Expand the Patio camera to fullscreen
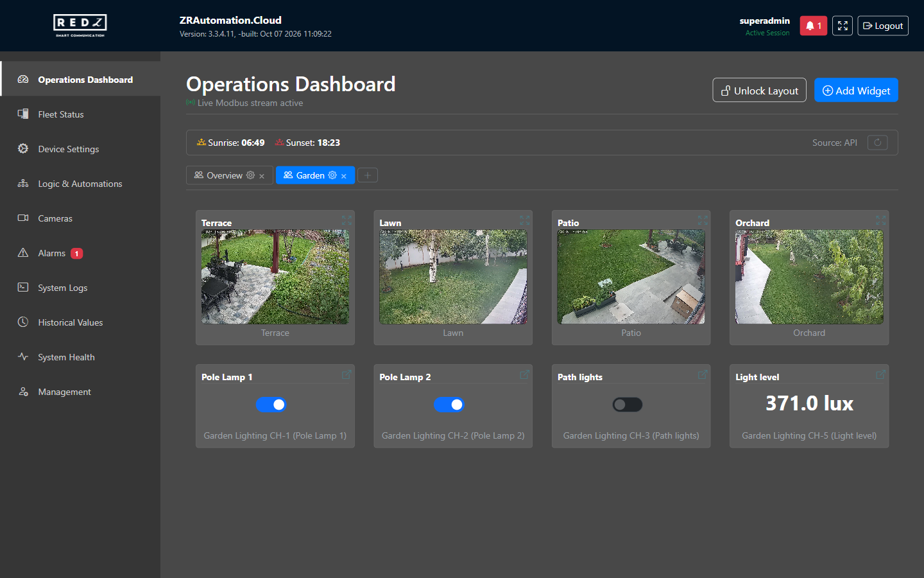The image size is (924, 578). [703, 220]
